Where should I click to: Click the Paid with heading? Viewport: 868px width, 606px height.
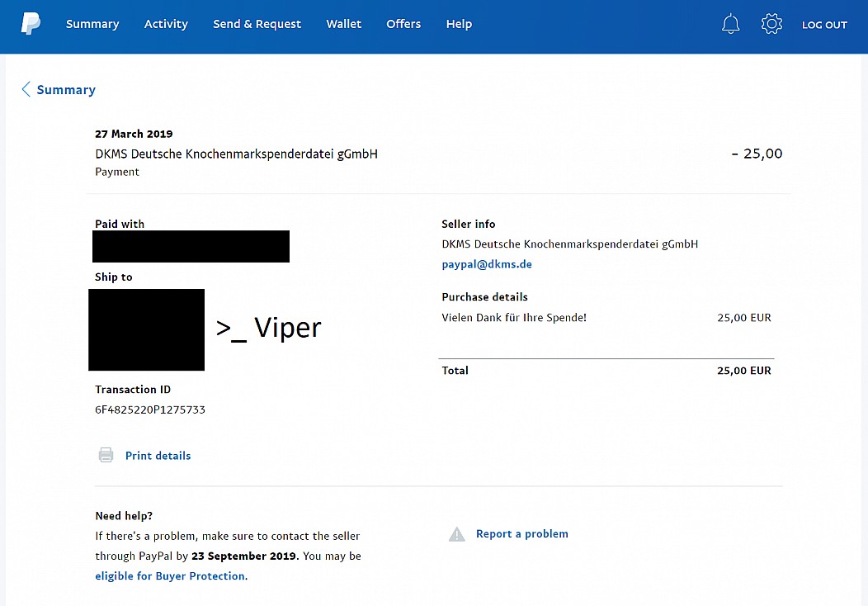pyautogui.click(x=120, y=224)
